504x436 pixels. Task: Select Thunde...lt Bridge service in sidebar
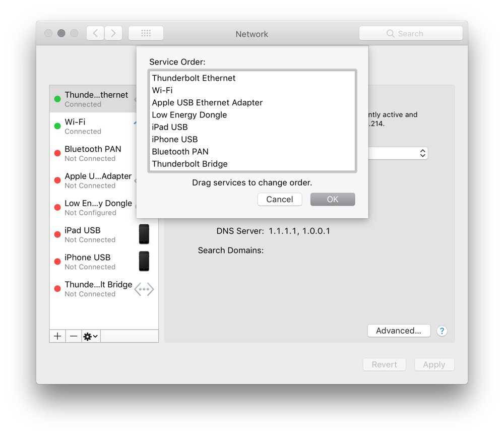[104, 289]
